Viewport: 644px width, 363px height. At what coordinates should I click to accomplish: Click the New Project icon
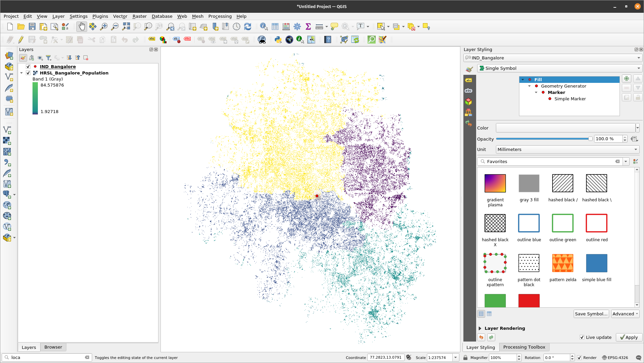tap(10, 27)
